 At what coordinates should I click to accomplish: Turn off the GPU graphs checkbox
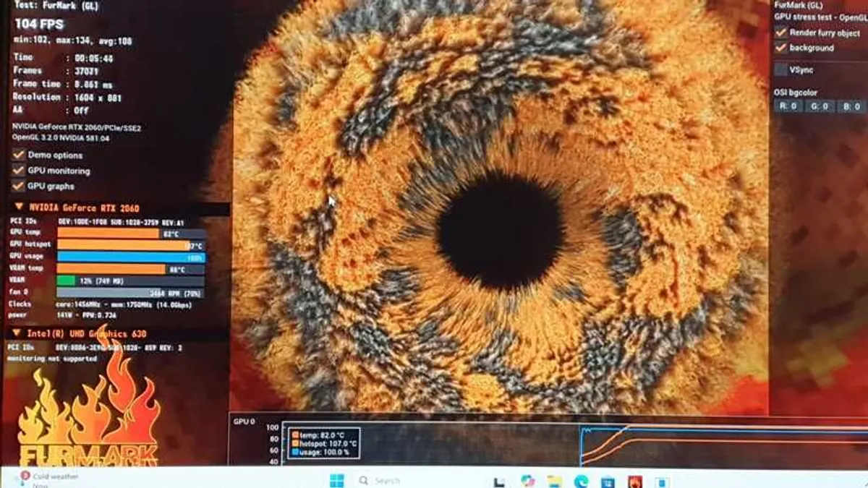point(19,186)
